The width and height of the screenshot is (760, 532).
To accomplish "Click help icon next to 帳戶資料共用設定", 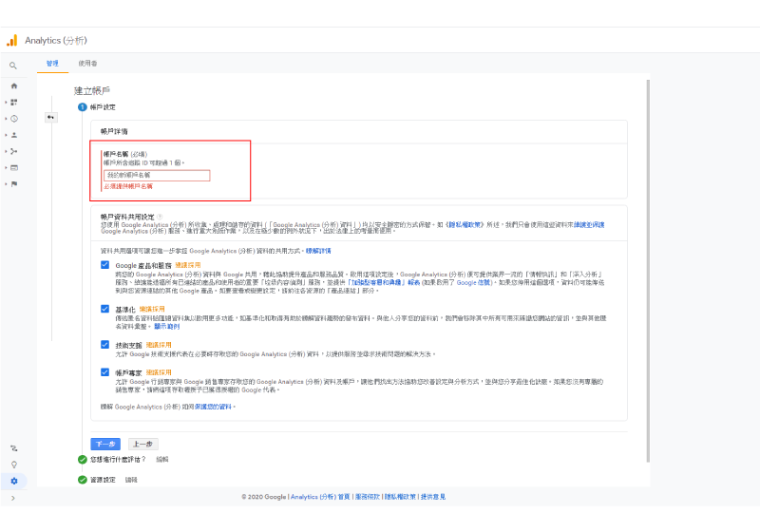I will (x=160, y=217).
